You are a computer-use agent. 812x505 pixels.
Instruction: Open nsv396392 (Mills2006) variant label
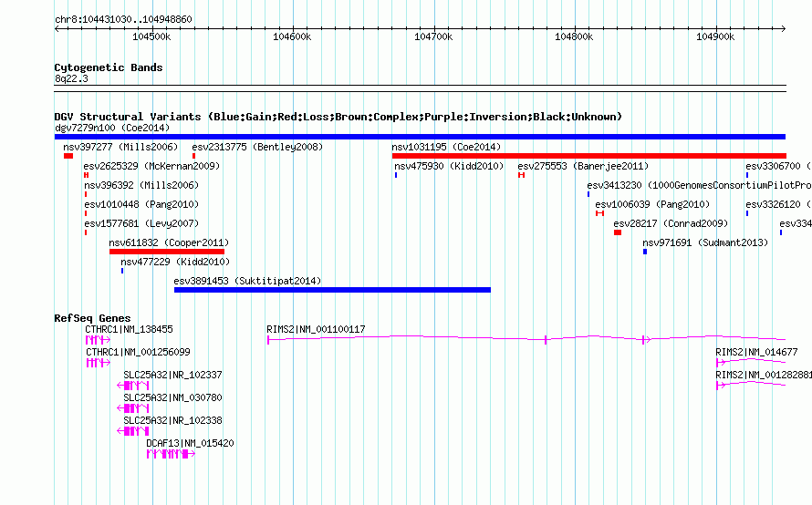(141, 185)
